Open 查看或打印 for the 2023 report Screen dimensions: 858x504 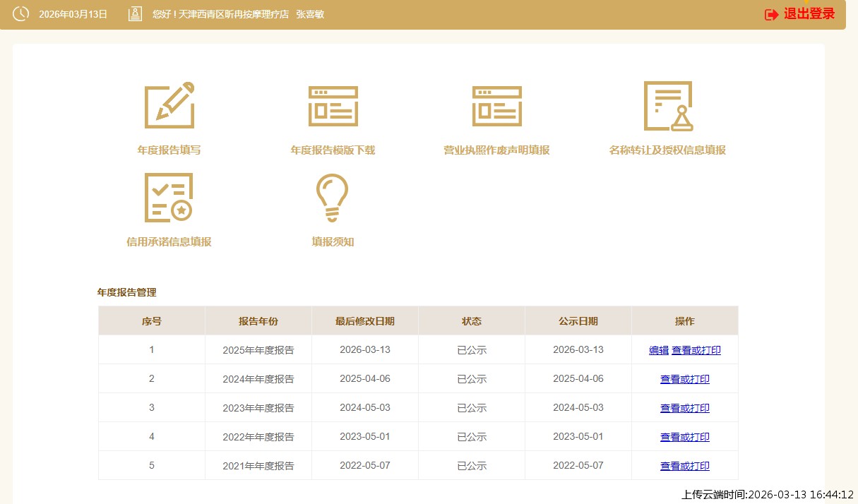(x=685, y=408)
